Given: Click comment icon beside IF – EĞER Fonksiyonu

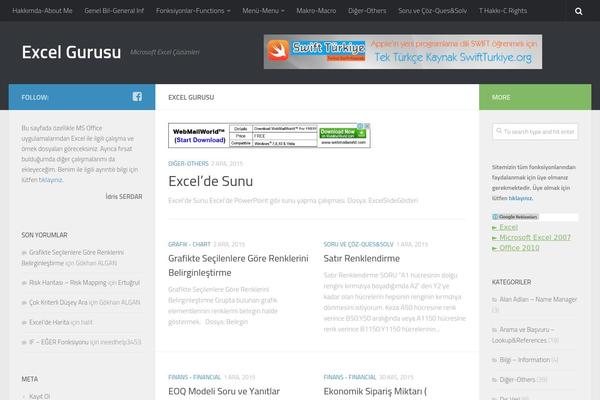Looking at the screenshot, I should click(x=24, y=342).
